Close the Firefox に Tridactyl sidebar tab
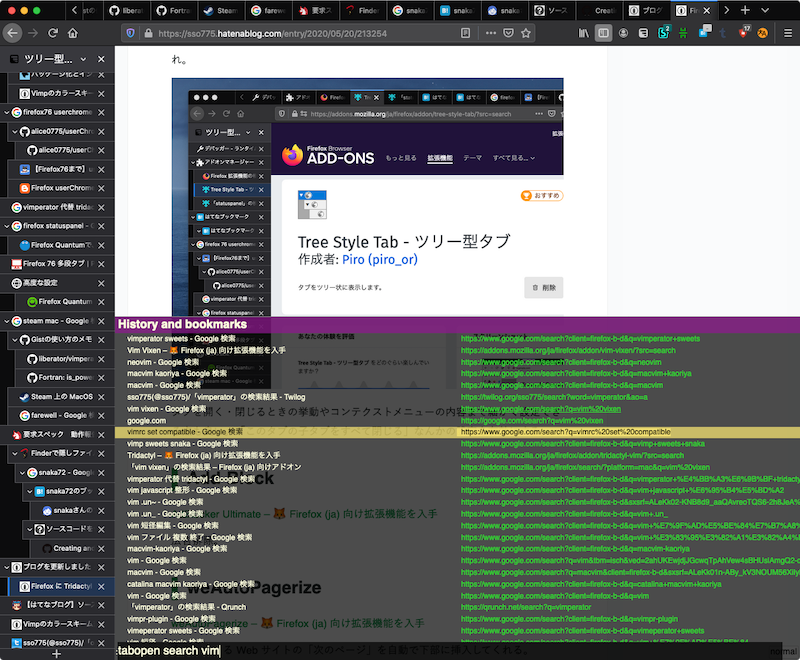800x660 pixels. pos(101,587)
